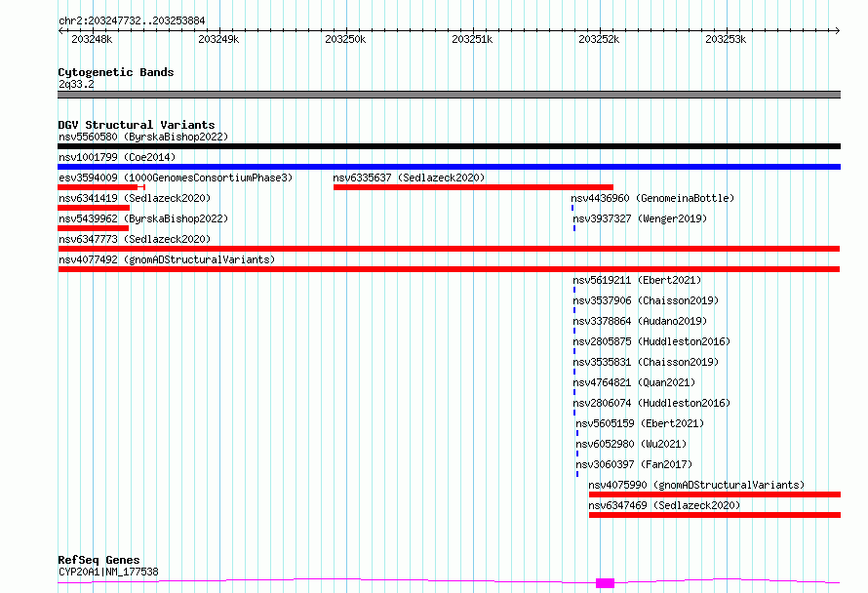Image resolution: width=868 pixels, height=593 pixels.
Task: Click the red esv3594009 variant bar
Action: 101,187
